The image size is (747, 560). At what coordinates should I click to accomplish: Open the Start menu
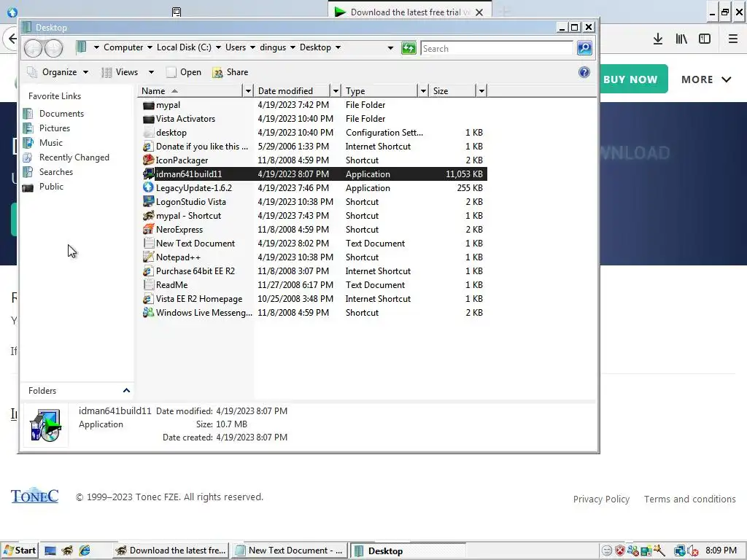point(20,551)
